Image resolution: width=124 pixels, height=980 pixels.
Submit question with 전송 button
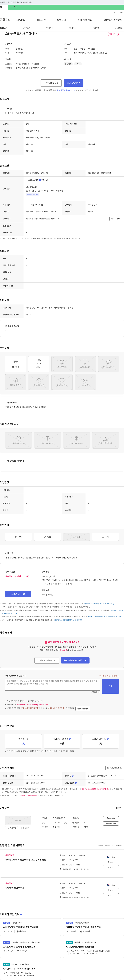point(110,686)
